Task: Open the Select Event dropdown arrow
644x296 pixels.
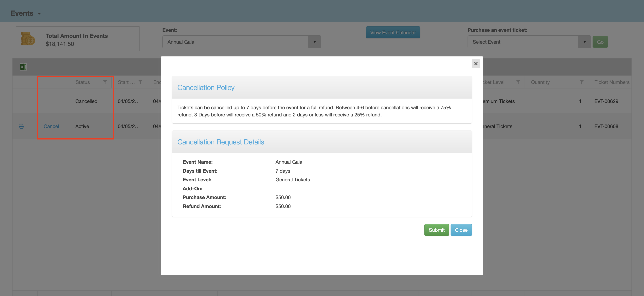Action: pyautogui.click(x=584, y=42)
